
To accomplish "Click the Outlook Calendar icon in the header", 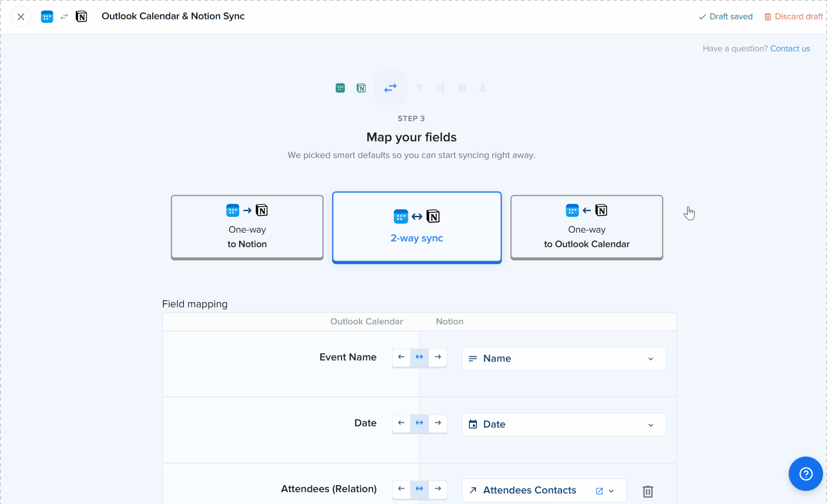I will (x=47, y=17).
